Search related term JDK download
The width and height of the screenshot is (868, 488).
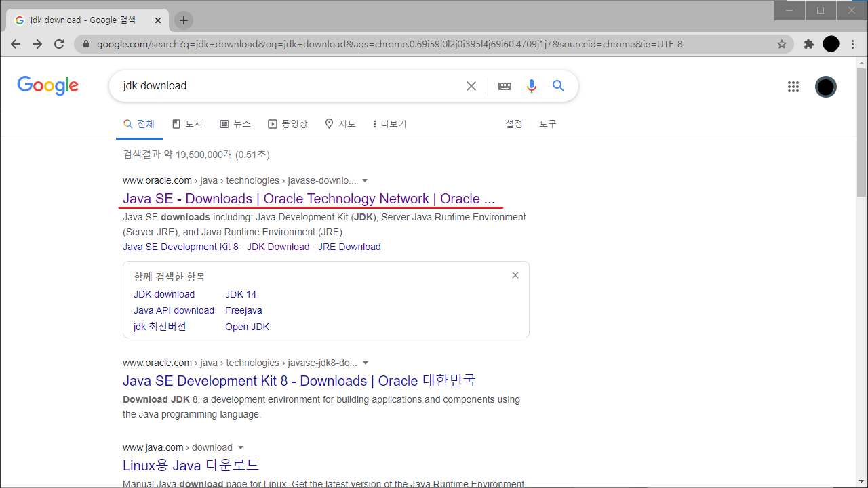[164, 294]
